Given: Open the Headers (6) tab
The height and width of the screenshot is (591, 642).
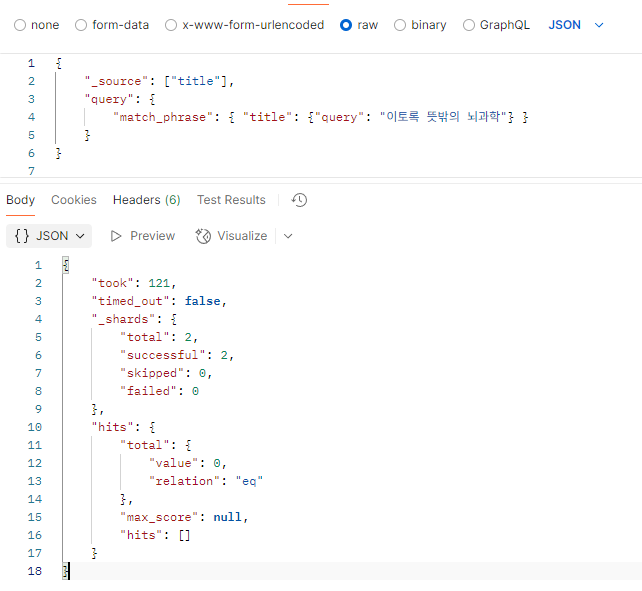Looking at the screenshot, I should [147, 200].
